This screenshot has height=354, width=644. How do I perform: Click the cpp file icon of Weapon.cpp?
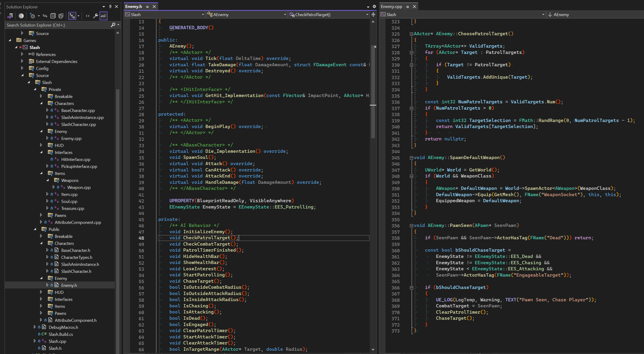click(63, 187)
